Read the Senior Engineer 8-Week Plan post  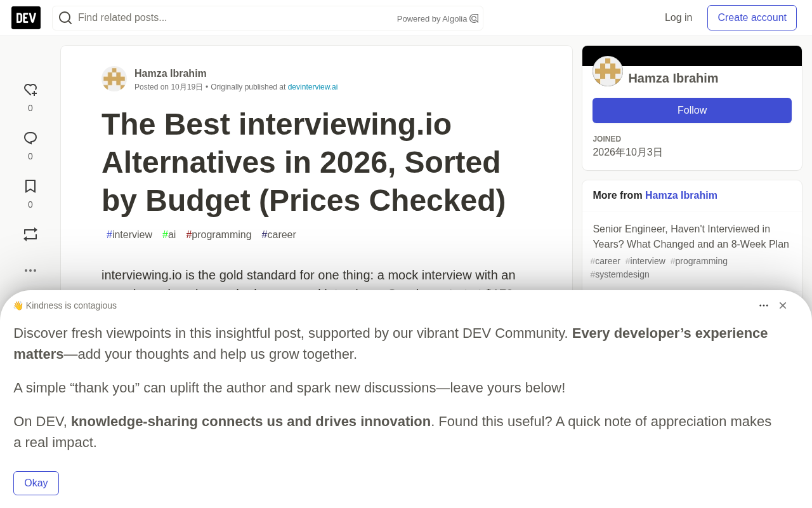point(691,237)
